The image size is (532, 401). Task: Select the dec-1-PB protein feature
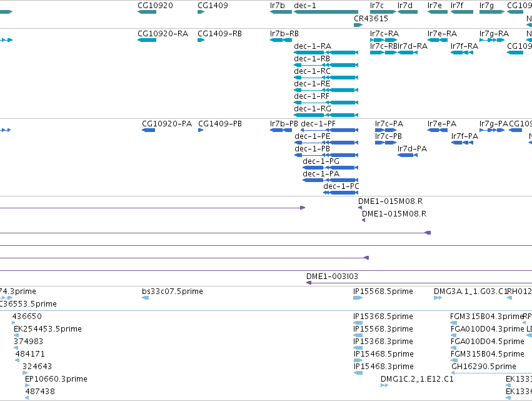tap(326, 155)
